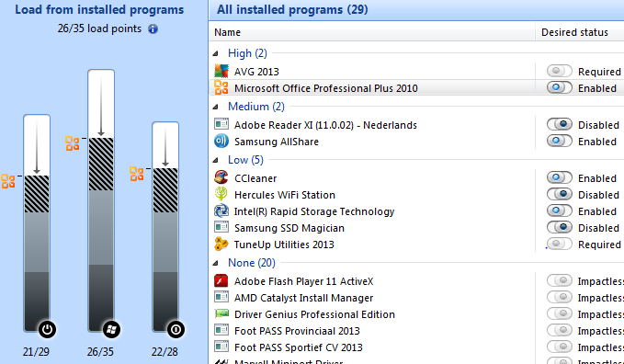
Task: Click the Microsoft Office row icon
Action: pyautogui.click(x=221, y=87)
